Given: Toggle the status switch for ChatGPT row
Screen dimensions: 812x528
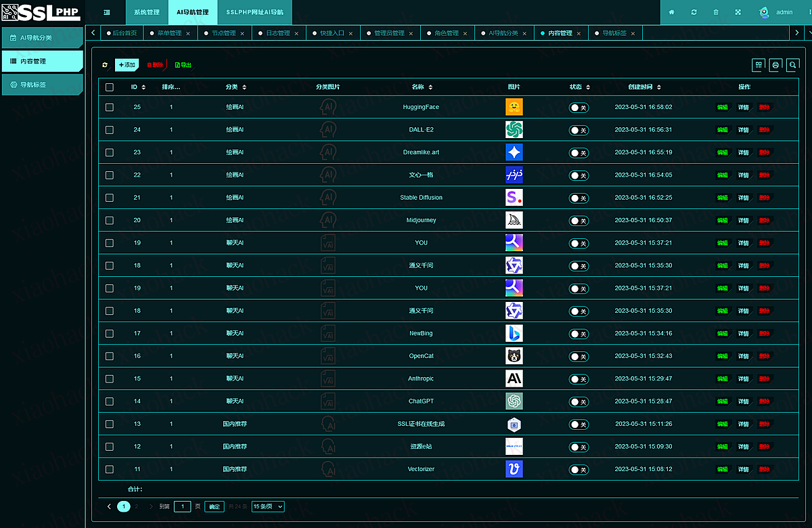Looking at the screenshot, I should point(579,401).
